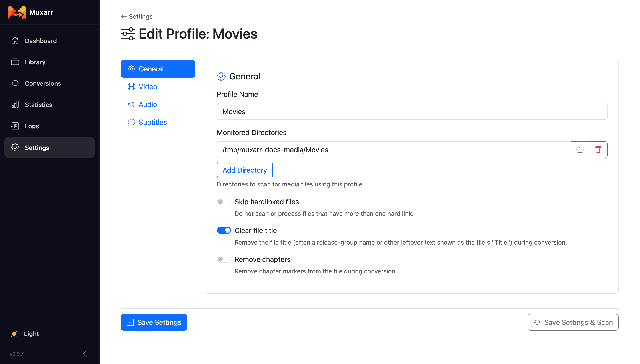Viewport: 640px width, 364px height.
Task: Click the film strip icon for Video
Action: pyautogui.click(x=131, y=87)
